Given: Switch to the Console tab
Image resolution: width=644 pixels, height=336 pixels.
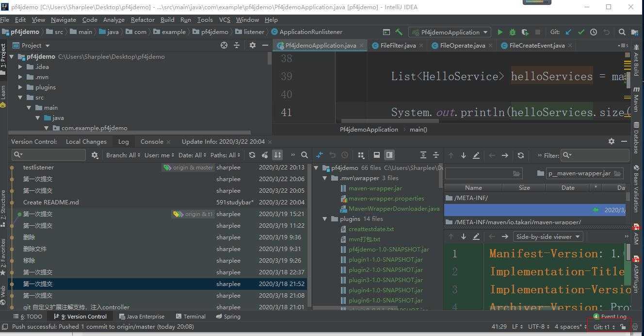Looking at the screenshot, I should pyautogui.click(x=152, y=142).
